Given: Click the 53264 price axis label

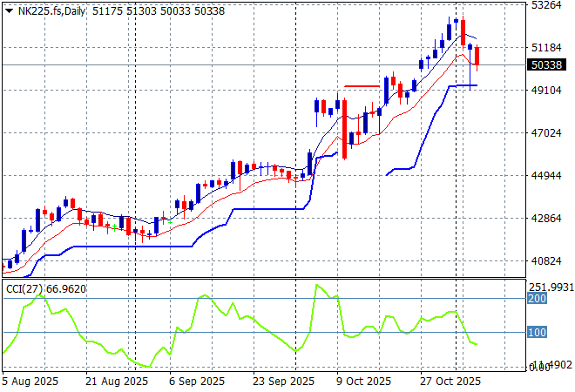Looking at the screenshot, I should coord(547,5).
